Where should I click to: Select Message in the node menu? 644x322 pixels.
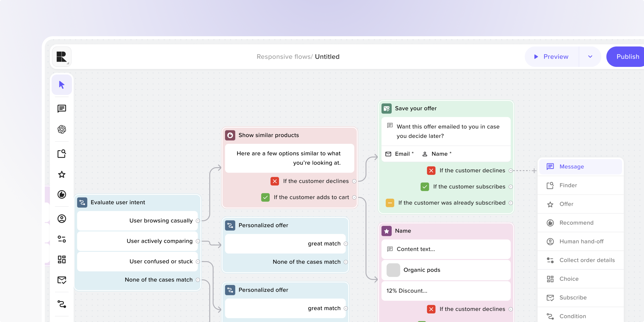click(581, 167)
